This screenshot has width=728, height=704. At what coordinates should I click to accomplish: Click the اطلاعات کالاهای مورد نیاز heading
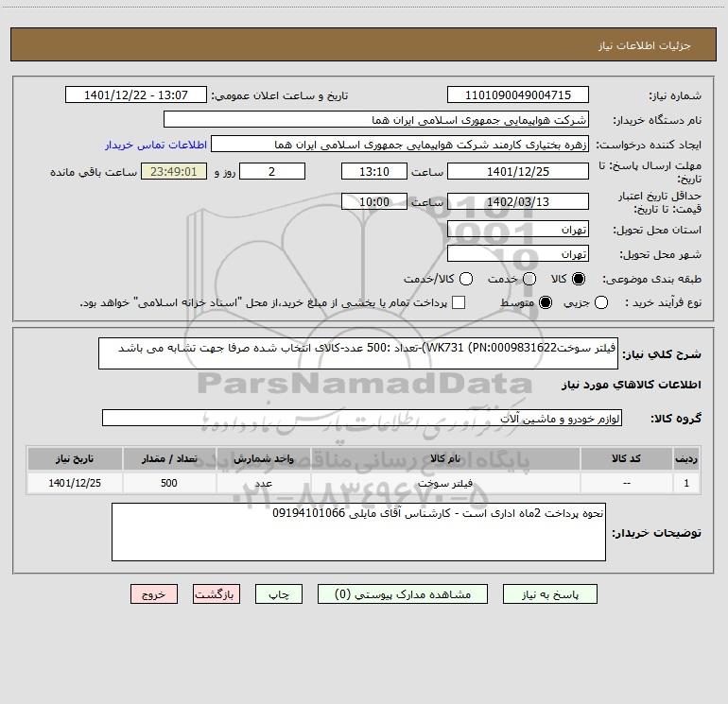[x=632, y=385]
